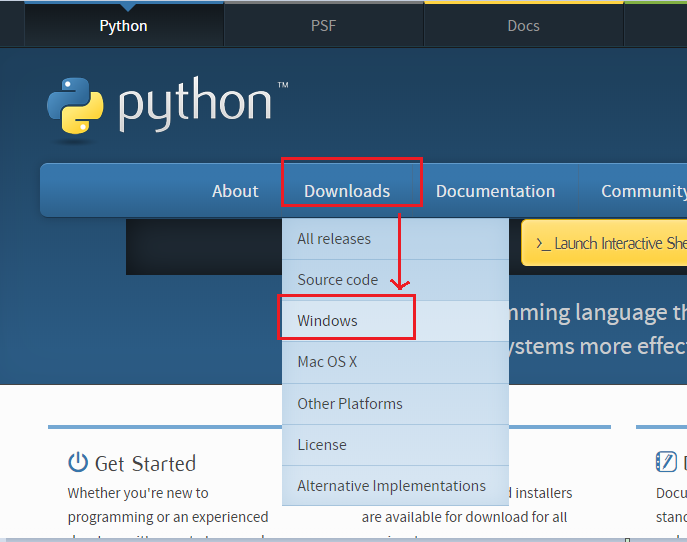Click the python wordmark text
This screenshot has height=542, width=687.
(195, 104)
